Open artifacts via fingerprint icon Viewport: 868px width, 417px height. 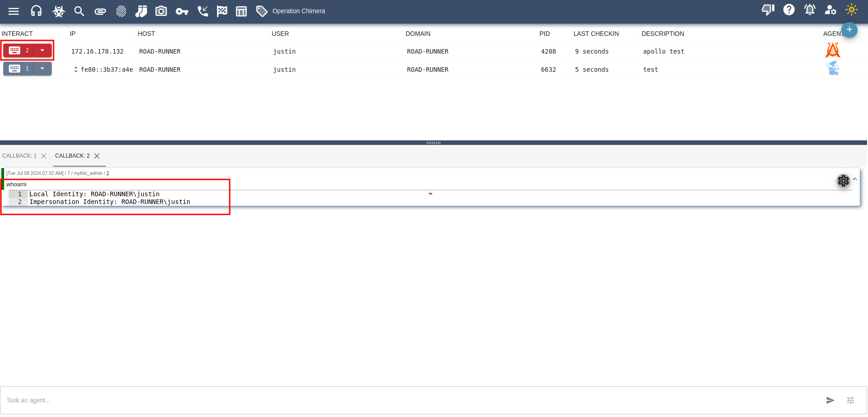coord(121,11)
